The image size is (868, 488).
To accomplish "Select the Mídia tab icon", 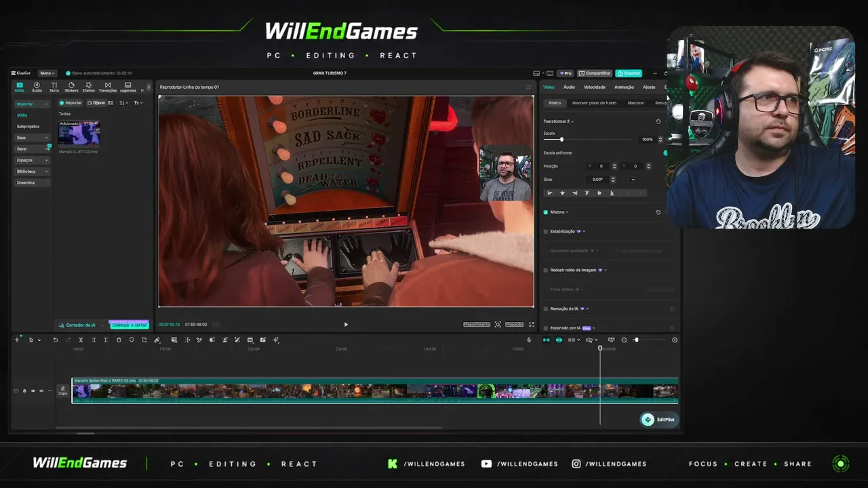I will click(x=20, y=87).
